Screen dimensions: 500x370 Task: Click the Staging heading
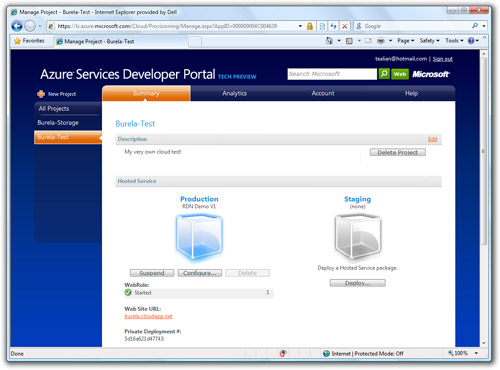pos(357,199)
